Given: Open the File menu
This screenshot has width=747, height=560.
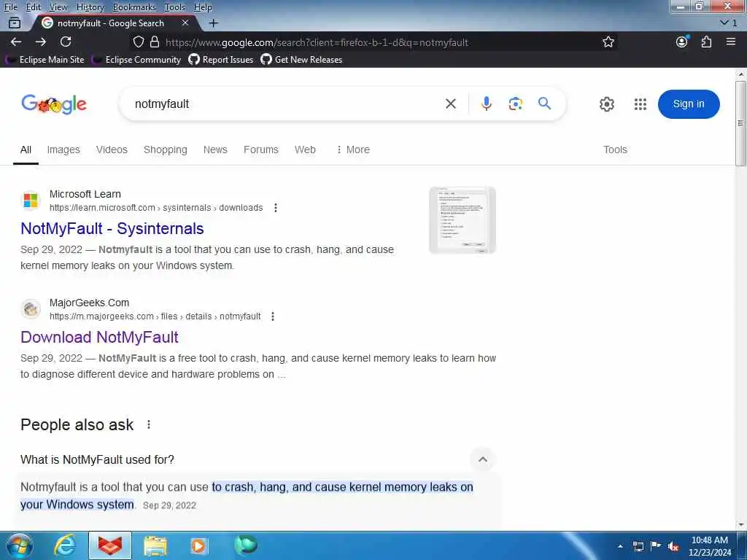Looking at the screenshot, I should click(10, 7).
